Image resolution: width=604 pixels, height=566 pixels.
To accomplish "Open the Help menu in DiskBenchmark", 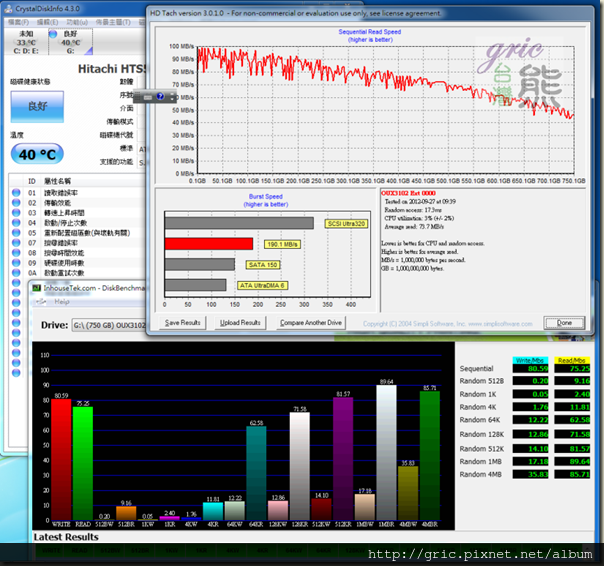I will coord(62,302).
